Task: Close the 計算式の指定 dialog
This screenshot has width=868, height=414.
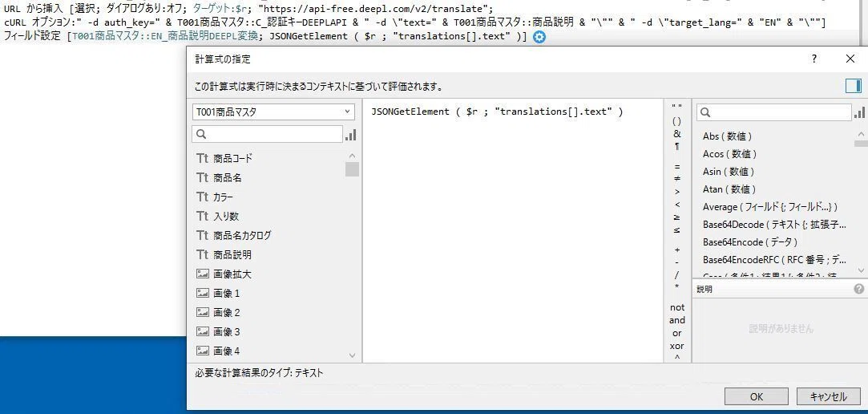Action: click(850, 59)
